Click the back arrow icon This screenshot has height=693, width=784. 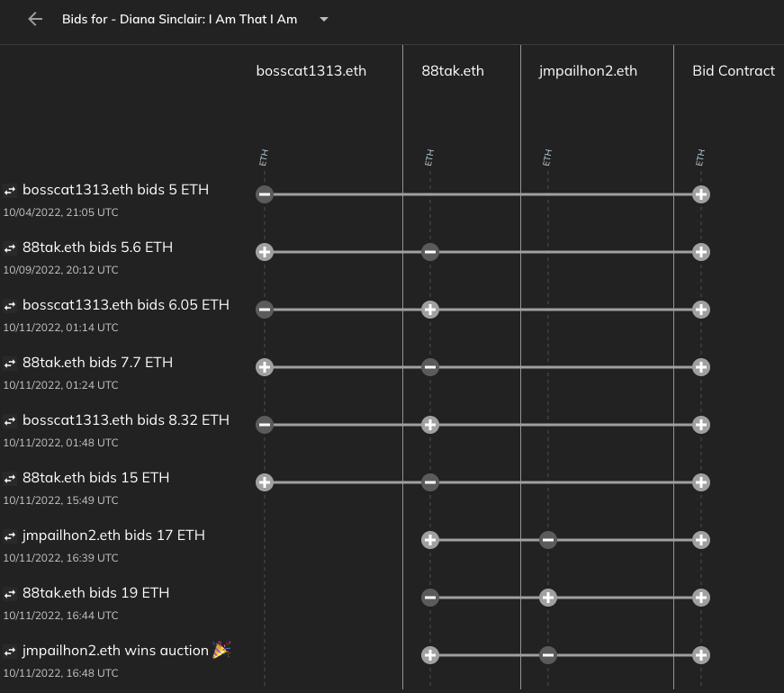click(35, 19)
